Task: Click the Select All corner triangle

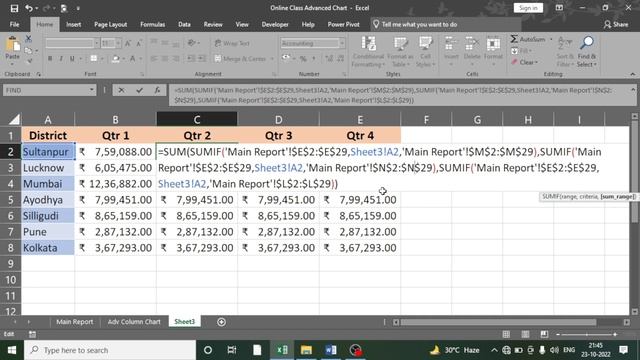Action: click(14, 119)
